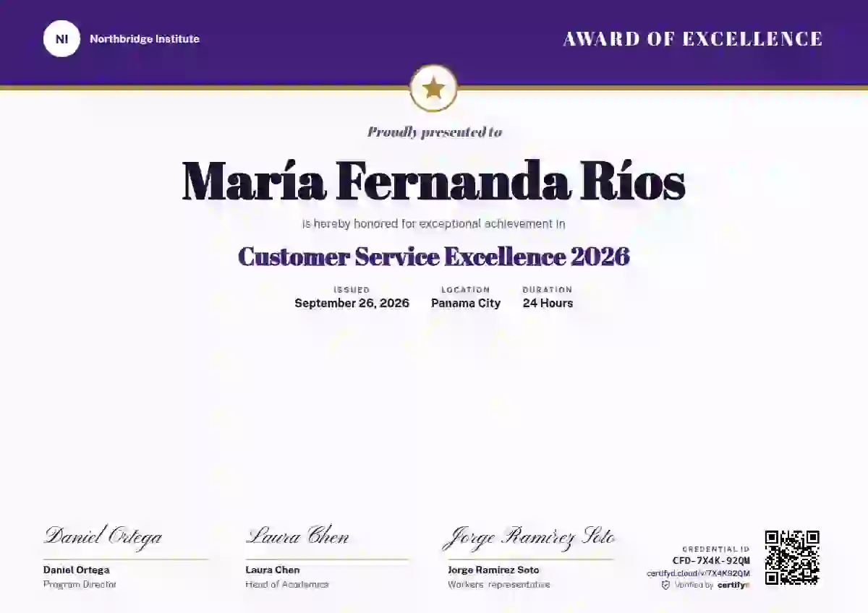Click the 'Program Director' title

tap(80, 584)
